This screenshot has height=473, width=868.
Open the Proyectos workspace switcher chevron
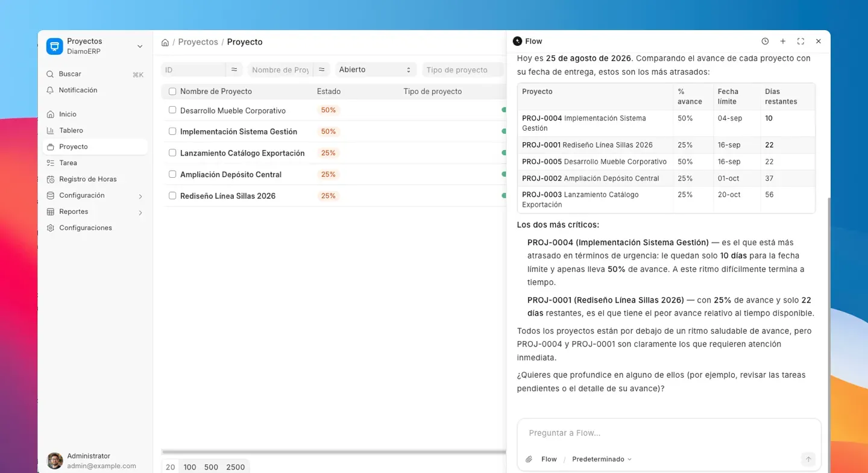point(140,46)
